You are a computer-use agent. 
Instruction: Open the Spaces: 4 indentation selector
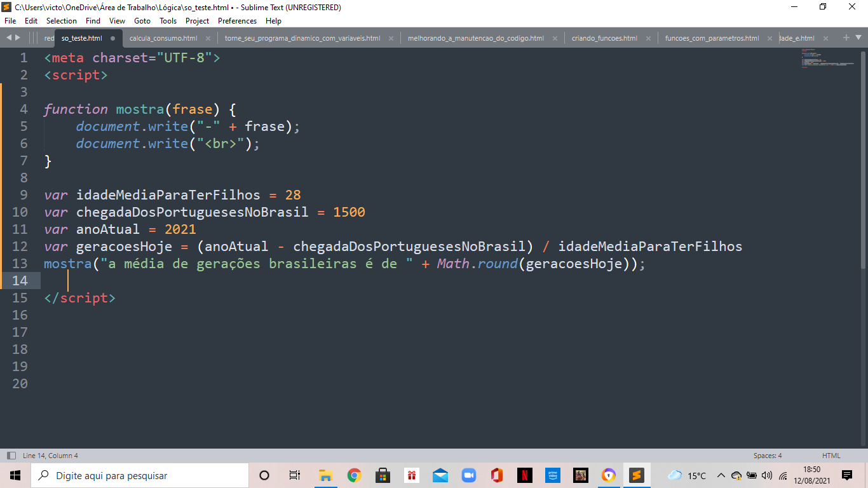pyautogui.click(x=768, y=456)
